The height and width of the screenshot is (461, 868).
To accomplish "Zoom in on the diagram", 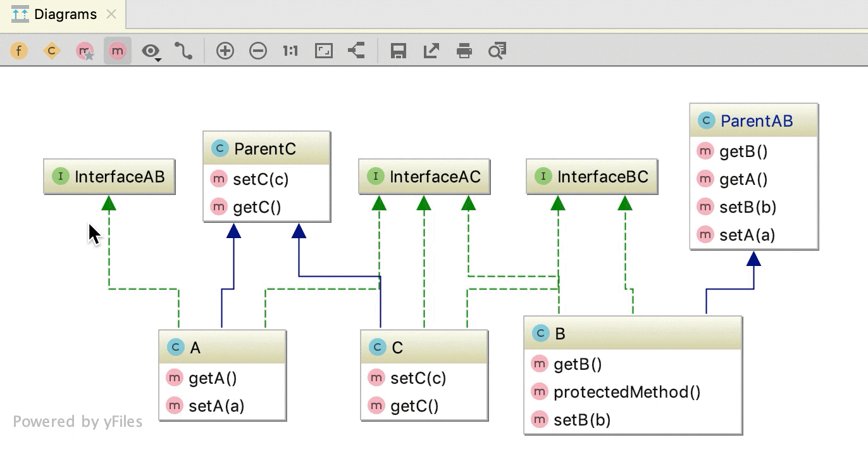I will point(225,50).
